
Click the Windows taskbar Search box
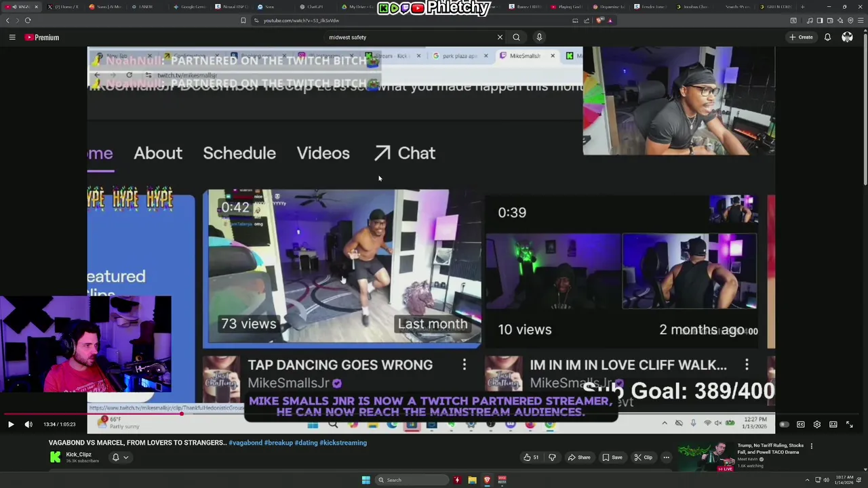(x=412, y=480)
